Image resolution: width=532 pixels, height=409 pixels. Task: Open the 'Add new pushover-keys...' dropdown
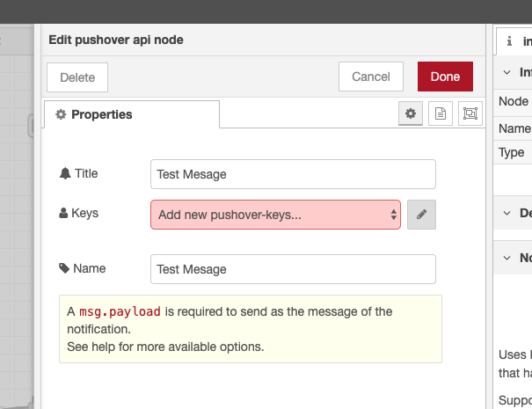tap(275, 215)
